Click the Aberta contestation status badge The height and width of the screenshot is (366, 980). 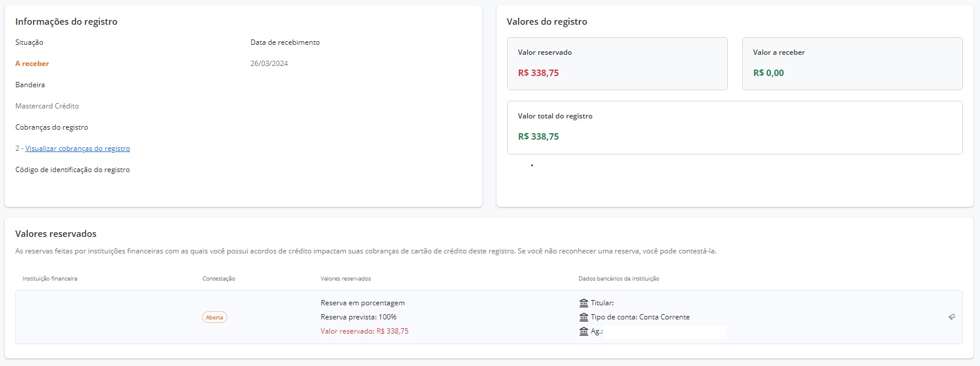[214, 317]
